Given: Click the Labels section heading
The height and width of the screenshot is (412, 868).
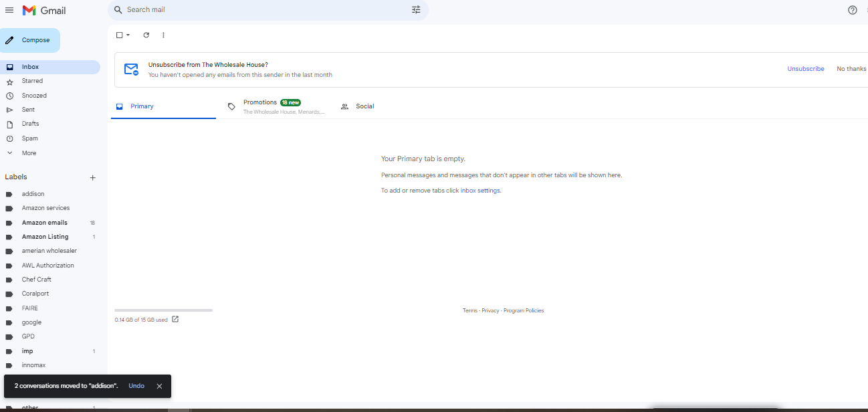Looking at the screenshot, I should coord(16,177).
